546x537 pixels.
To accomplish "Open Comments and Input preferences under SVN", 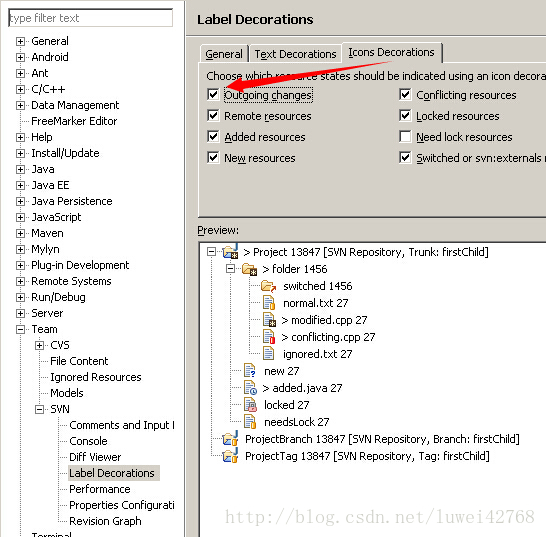I will [122, 425].
